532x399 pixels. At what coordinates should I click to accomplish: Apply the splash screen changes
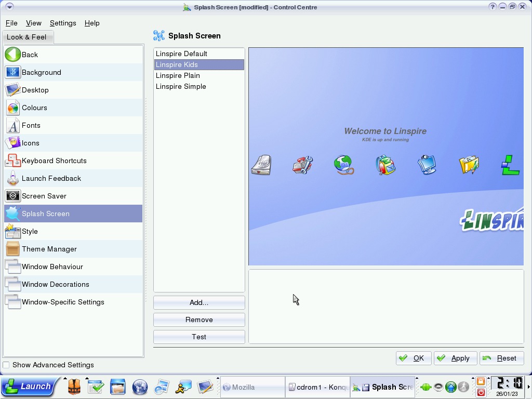click(454, 358)
